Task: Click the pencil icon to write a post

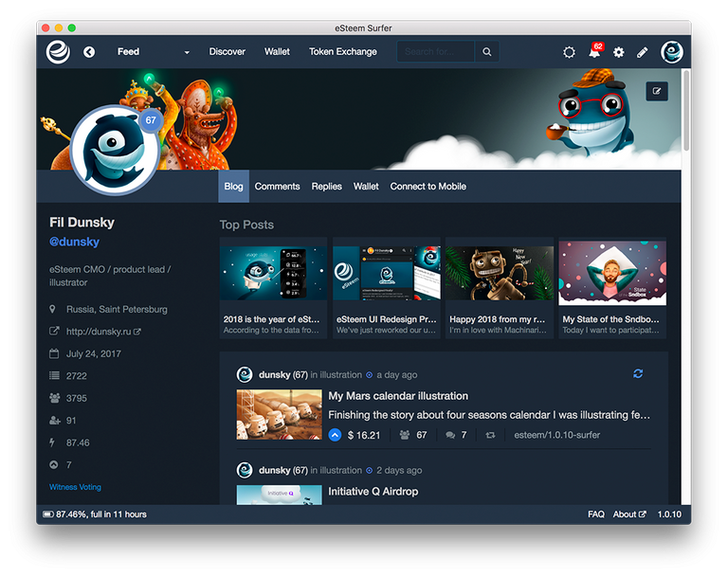Action: click(x=642, y=52)
